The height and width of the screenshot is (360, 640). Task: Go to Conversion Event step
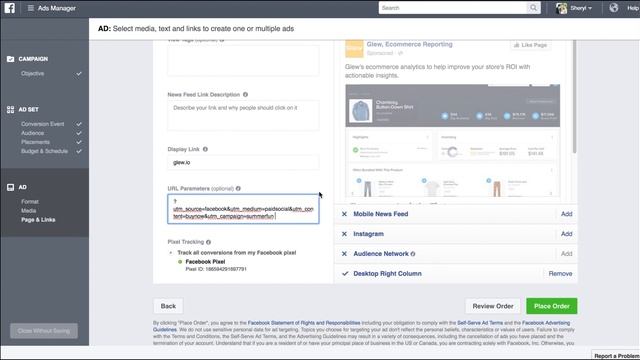[42, 124]
